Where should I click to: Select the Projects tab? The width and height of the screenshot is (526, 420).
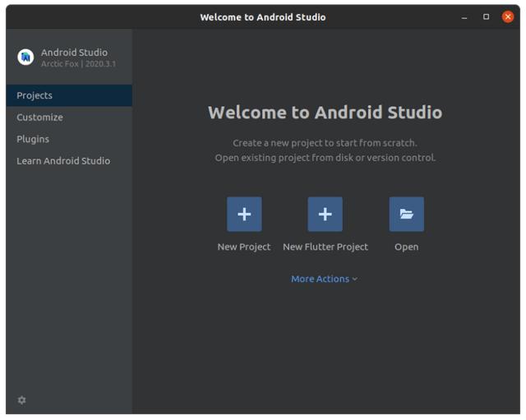point(69,95)
